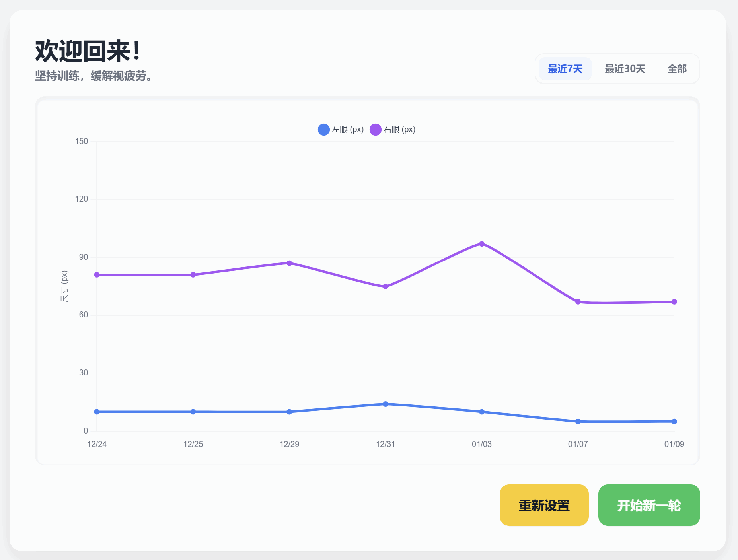Select the 最近7天 time range tab
The height and width of the screenshot is (560, 738).
pos(565,68)
